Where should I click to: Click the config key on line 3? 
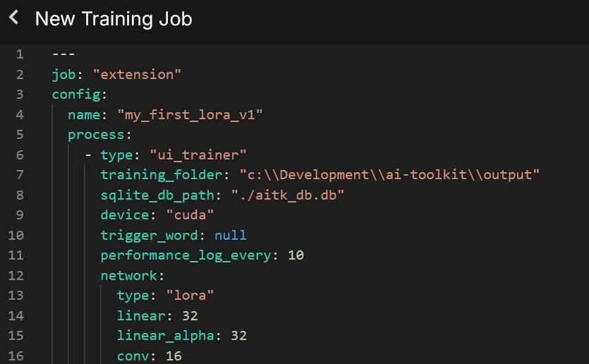pos(78,95)
